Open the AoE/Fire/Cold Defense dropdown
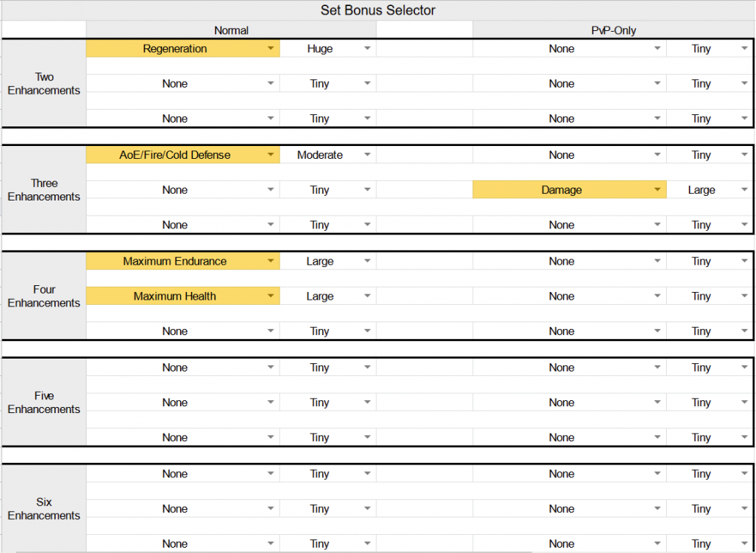756x553 pixels. tap(271, 155)
